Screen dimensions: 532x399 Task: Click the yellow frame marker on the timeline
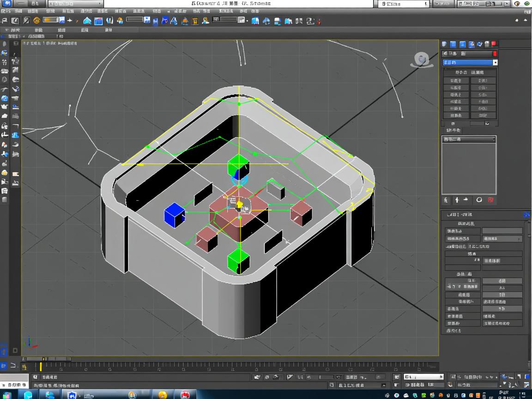[41, 366]
